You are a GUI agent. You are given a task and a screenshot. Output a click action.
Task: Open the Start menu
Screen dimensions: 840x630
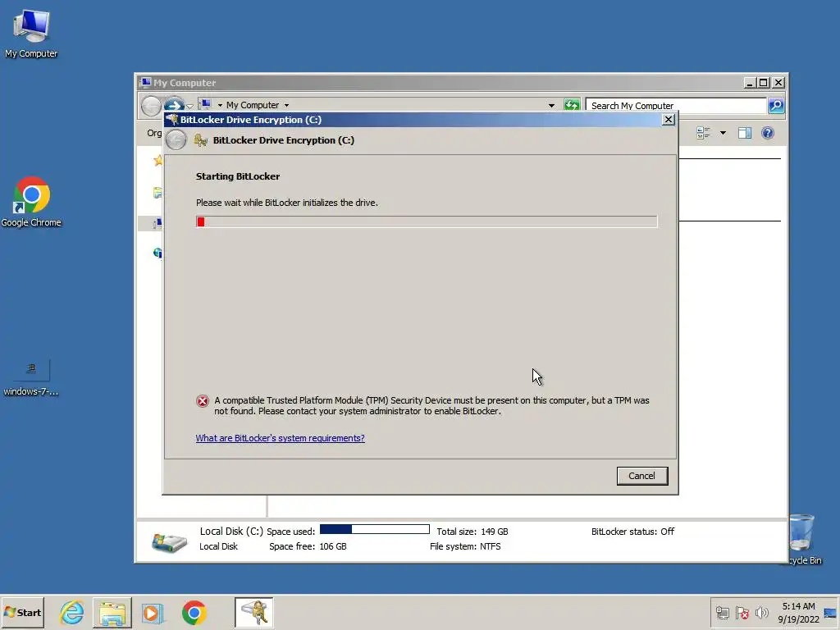(22, 612)
